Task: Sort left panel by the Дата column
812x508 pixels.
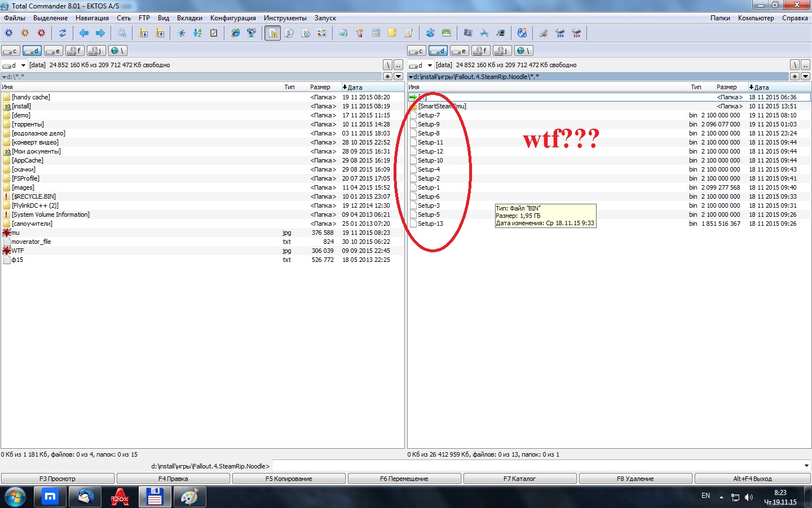Action: coord(372,87)
